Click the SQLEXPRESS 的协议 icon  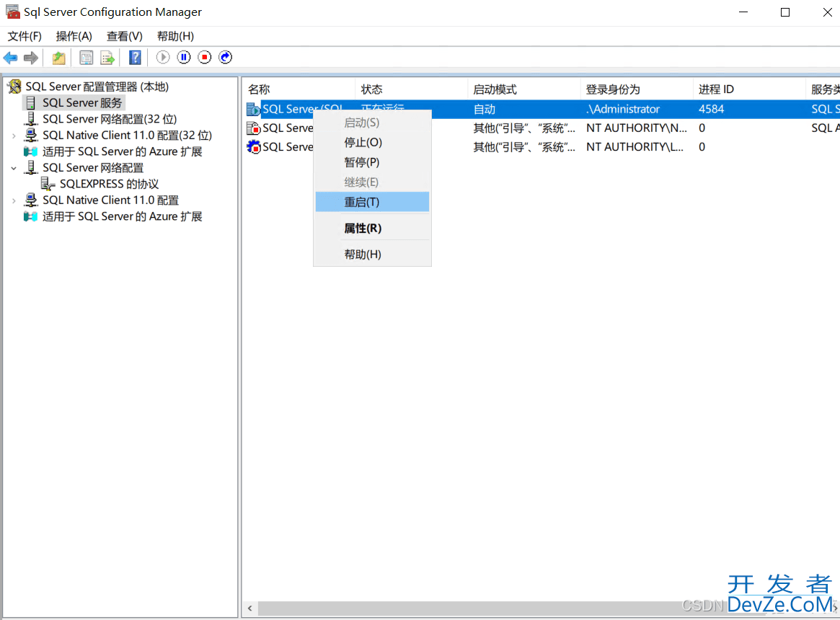(48, 184)
